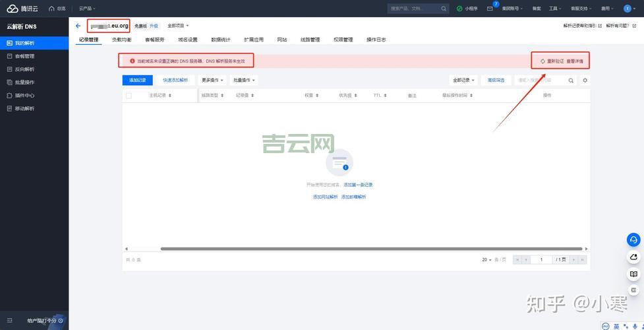The width and height of the screenshot is (644, 330).
Task: Switch to the 记录管理 tab
Action: tap(89, 40)
